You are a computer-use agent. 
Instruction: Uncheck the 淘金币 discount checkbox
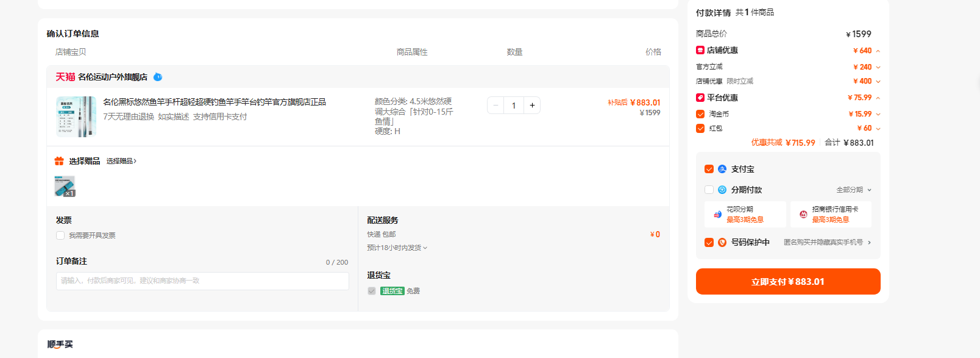coord(700,114)
